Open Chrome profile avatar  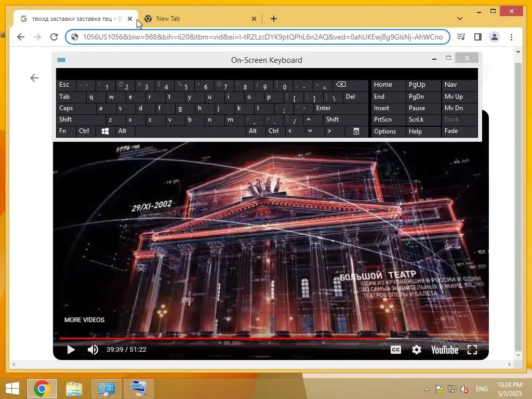[495, 37]
